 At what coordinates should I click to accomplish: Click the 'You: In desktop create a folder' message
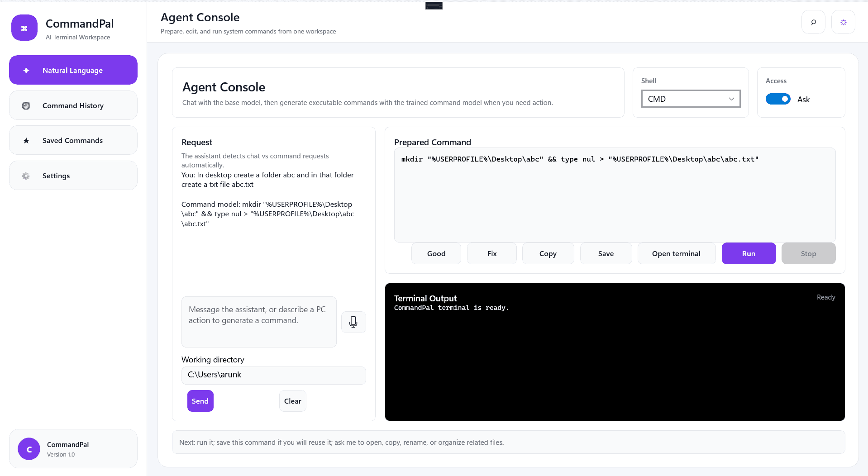267,180
